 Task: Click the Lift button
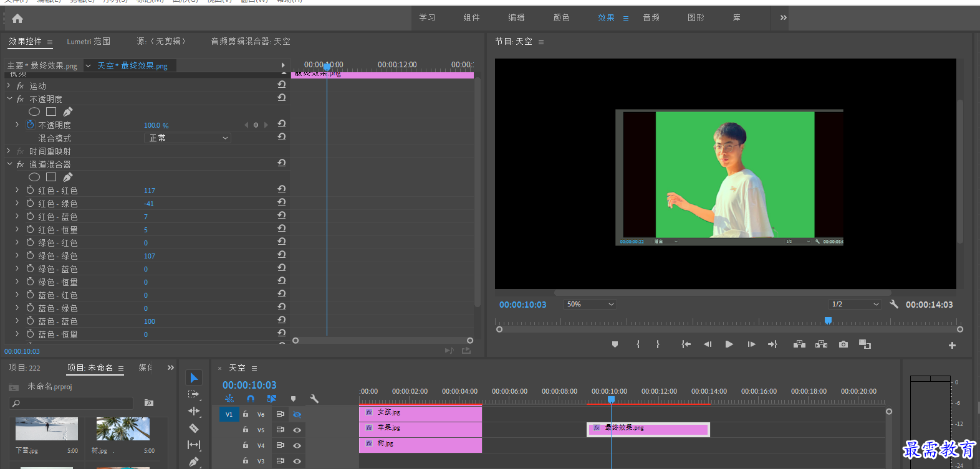(799, 344)
